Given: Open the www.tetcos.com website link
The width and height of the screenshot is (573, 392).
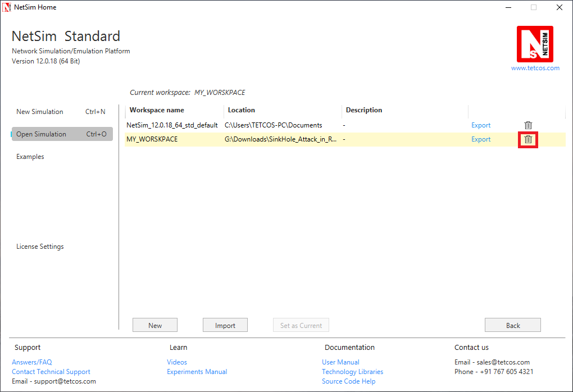Looking at the screenshot, I should coord(535,67).
